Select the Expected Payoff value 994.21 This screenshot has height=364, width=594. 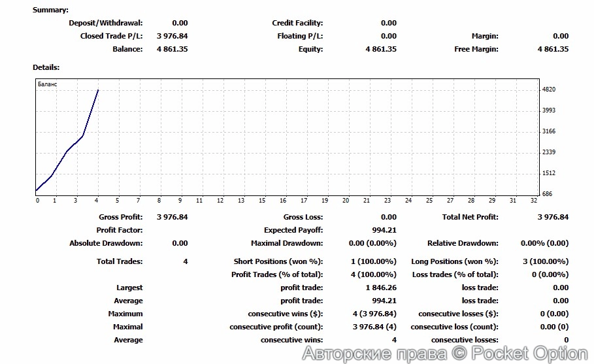pyautogui.click(x=384, y=230)
